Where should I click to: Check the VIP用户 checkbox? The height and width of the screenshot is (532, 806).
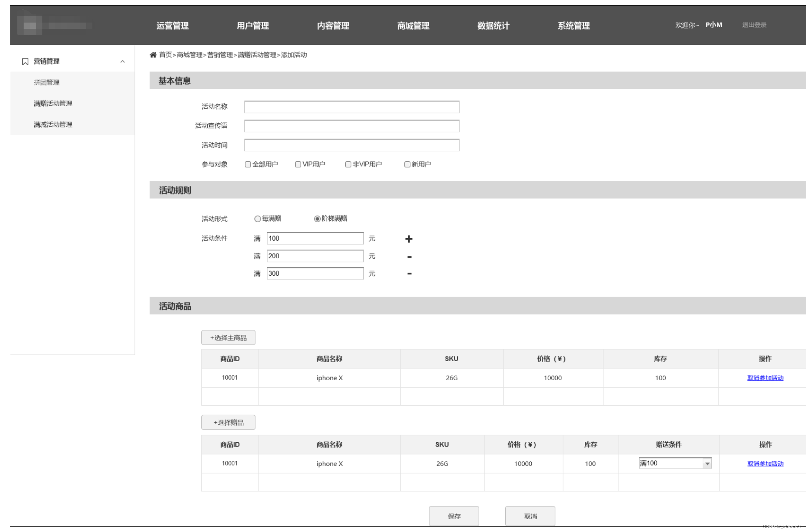(x=298, y=165)
